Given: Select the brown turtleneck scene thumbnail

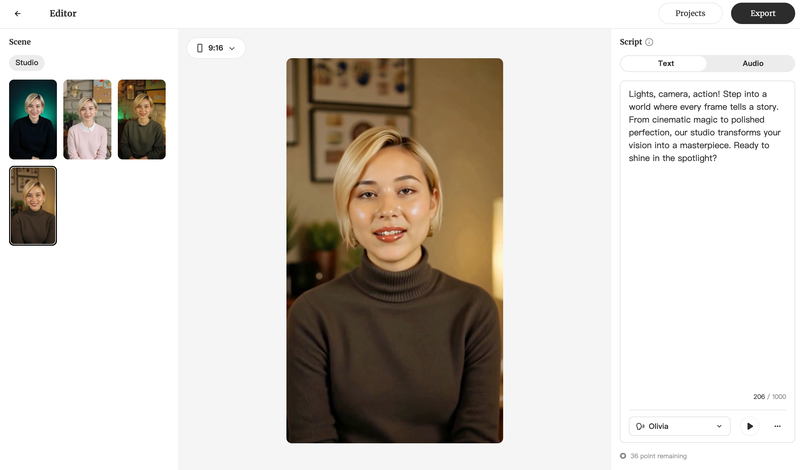Looking at the screenshot, I should 33,206.
